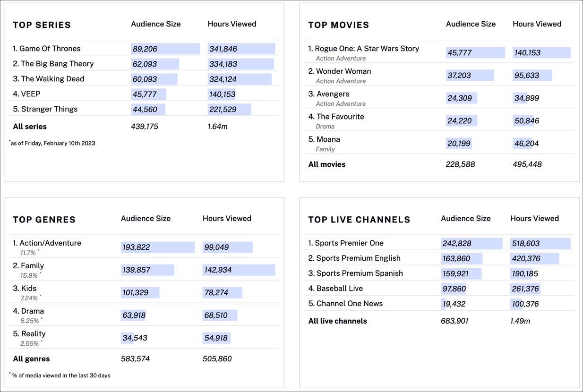Click all movies hours total 495,448
The width and height of the screenshot is (583, 392).
pos(527,164)
